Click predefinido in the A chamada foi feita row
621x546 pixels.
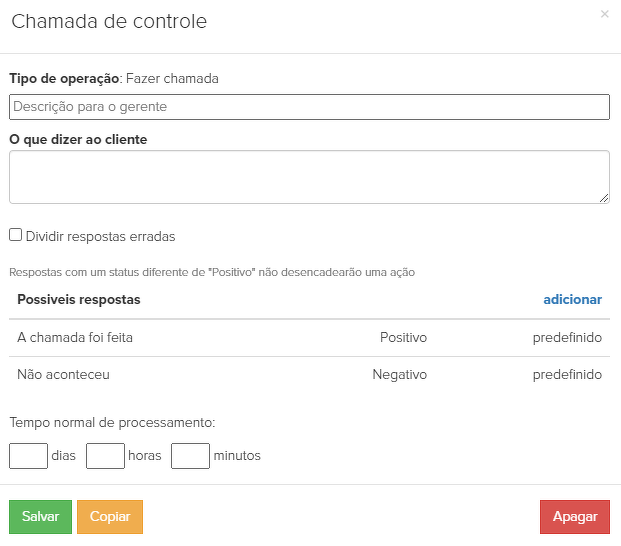(567, 338)
